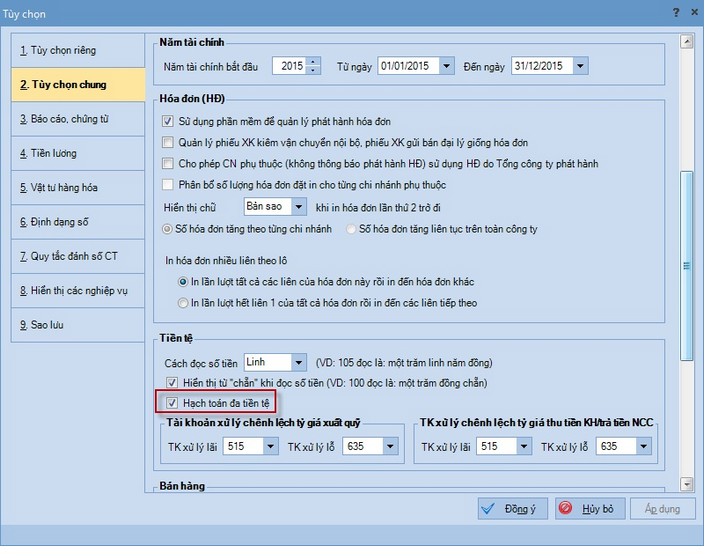Open thu tiền KH TK xử lý lãi dropdown

pyautogui.click(x=524, y=446)
